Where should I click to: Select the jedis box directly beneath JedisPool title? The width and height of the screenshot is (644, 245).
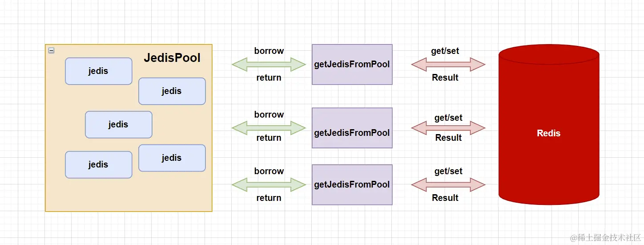point(172,91)
